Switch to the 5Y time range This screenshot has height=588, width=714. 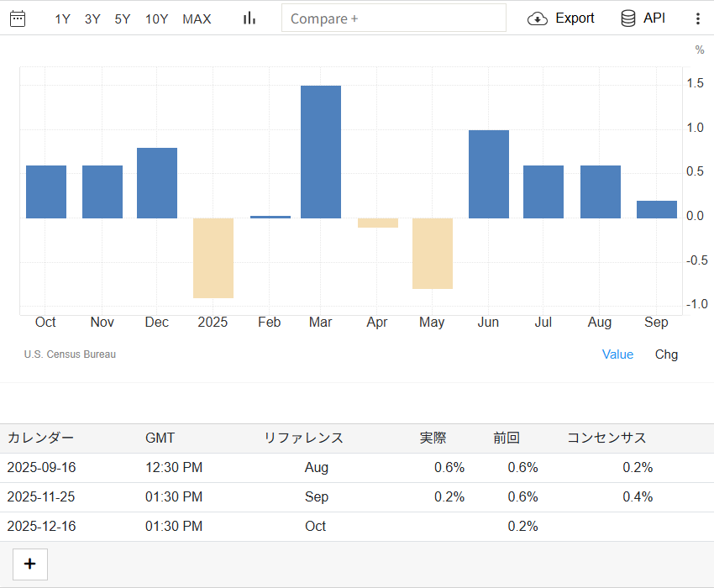(123, 18)
